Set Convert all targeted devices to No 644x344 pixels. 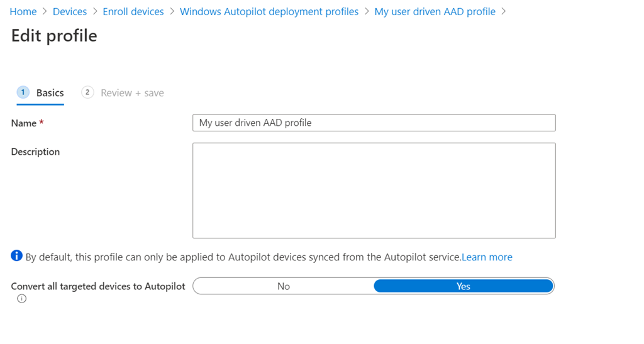(284, 286)
